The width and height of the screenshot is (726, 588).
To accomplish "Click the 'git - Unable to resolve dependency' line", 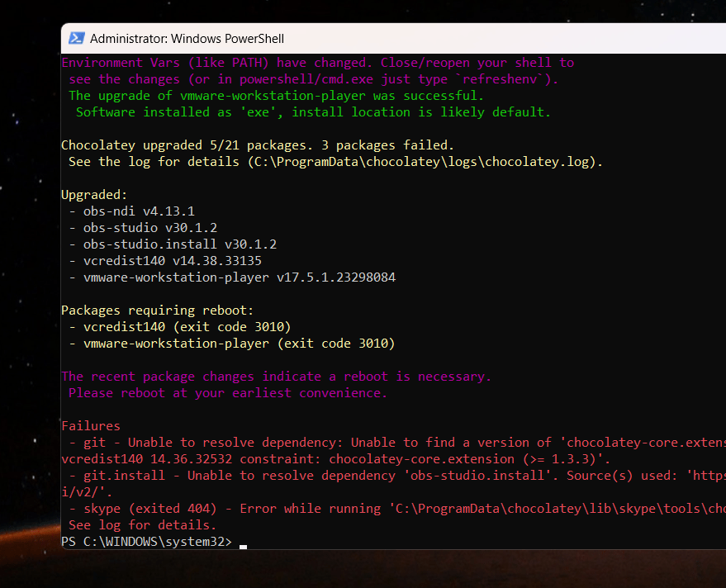I will click(397, 443).
